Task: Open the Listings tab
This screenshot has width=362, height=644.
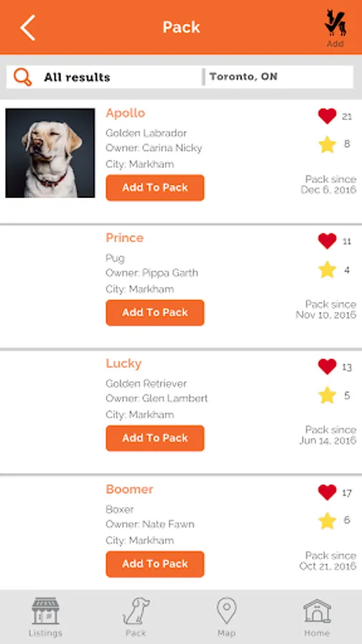Action: (x=46, y=618)
